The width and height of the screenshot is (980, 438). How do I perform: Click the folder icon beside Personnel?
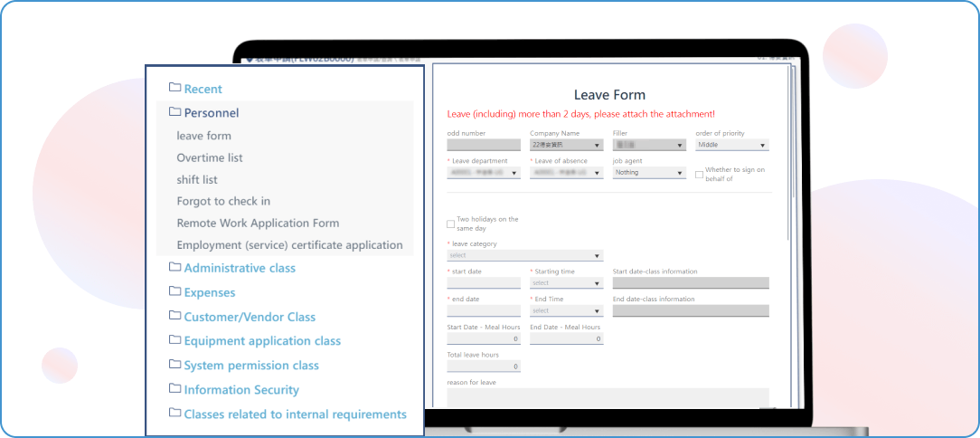pyautogui.click(x=174, y=112)
